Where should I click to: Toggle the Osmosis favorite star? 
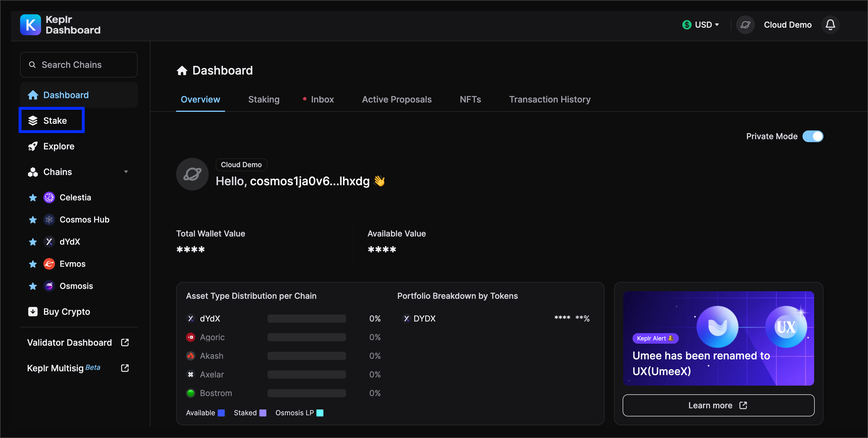click(x=33, y=286)
